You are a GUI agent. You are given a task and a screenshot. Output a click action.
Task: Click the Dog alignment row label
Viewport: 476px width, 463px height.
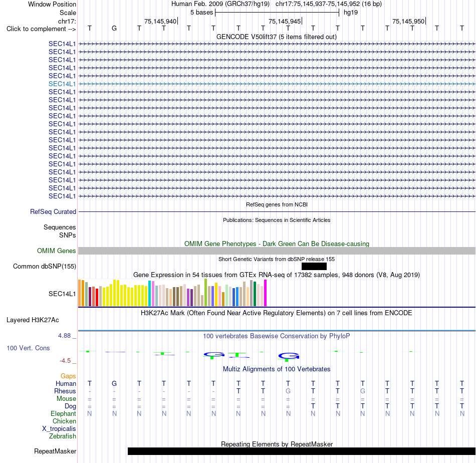(70, 406)
